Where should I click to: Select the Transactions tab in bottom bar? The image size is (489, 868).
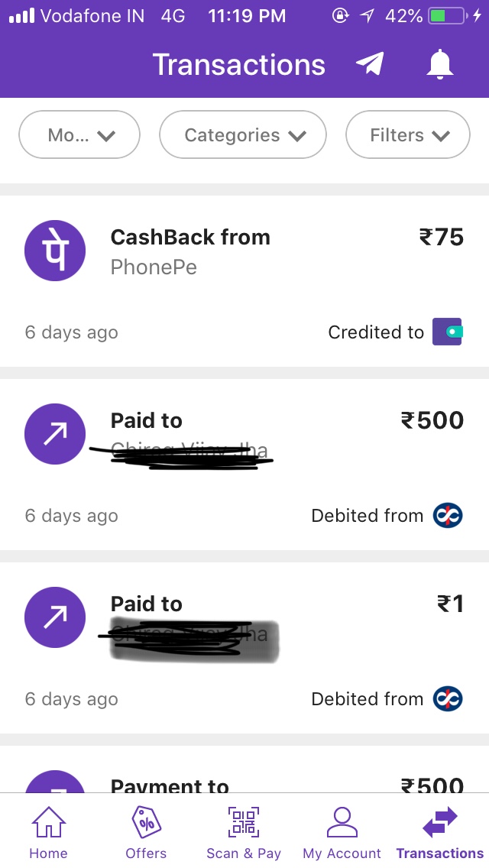(x=440, y=833)
